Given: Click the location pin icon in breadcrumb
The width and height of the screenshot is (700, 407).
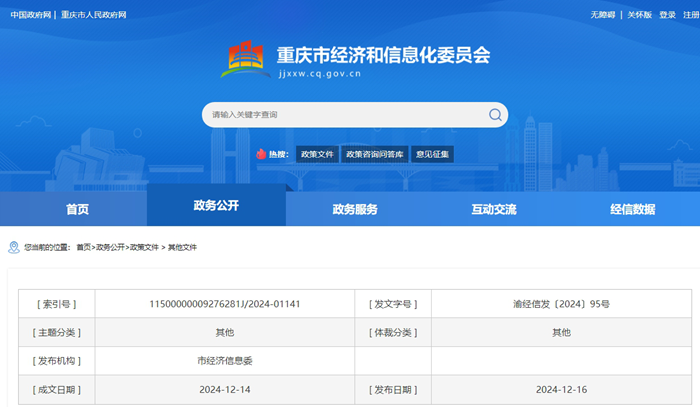Looking at the screenshot, I should click(x=13, y=246).
